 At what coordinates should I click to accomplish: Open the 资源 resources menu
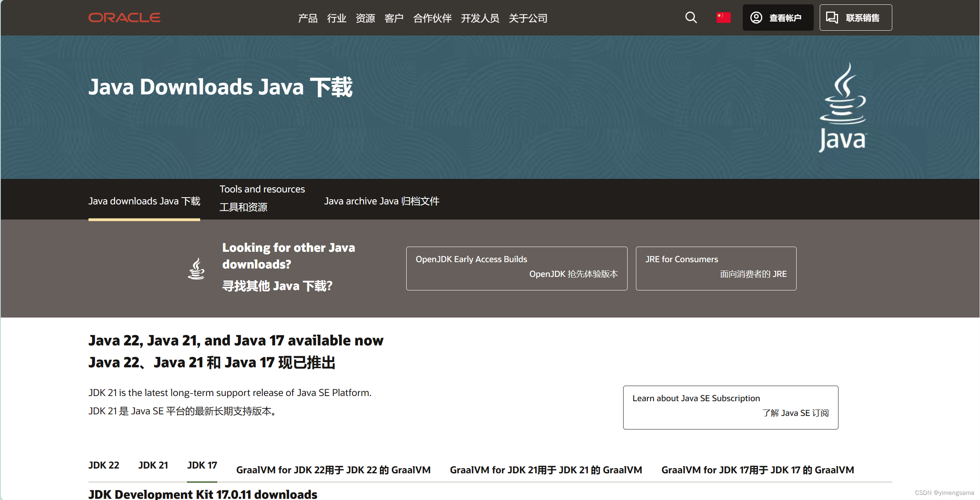tap(365, 18)
